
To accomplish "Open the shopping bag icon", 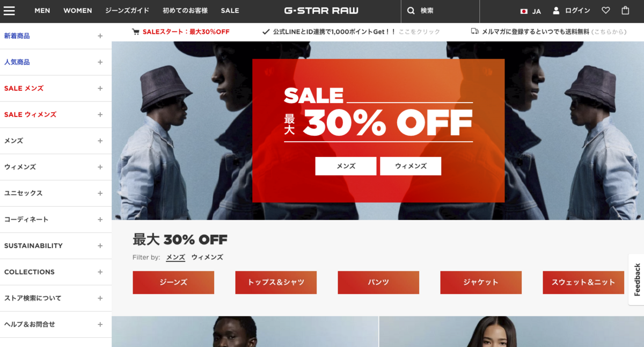I will click(x=625, y=10).
